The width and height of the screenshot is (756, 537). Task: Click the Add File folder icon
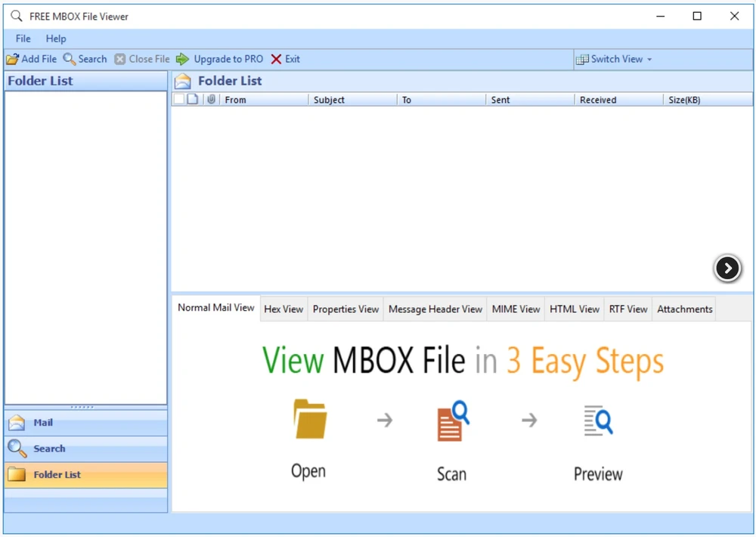coord(13,59)
